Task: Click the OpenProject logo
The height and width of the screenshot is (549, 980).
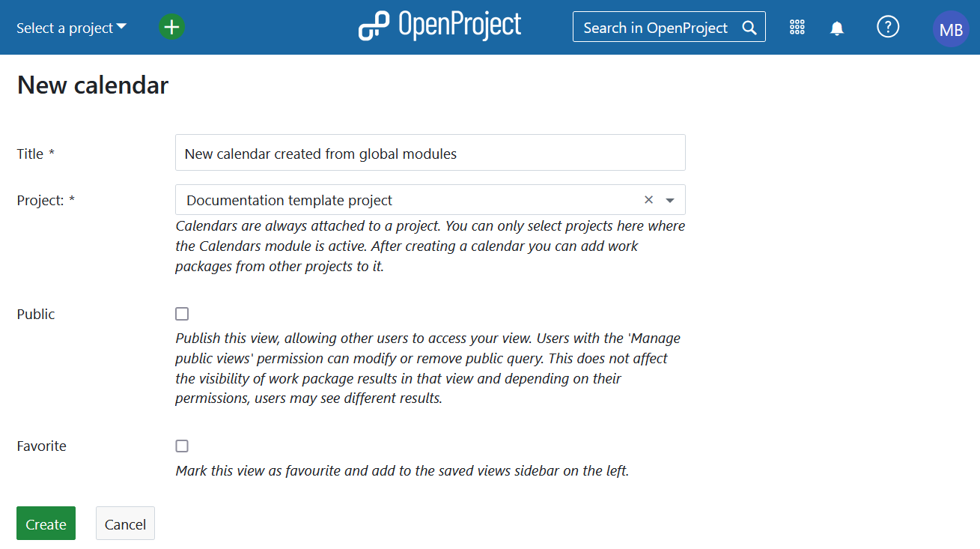Action: pos(440,26)
